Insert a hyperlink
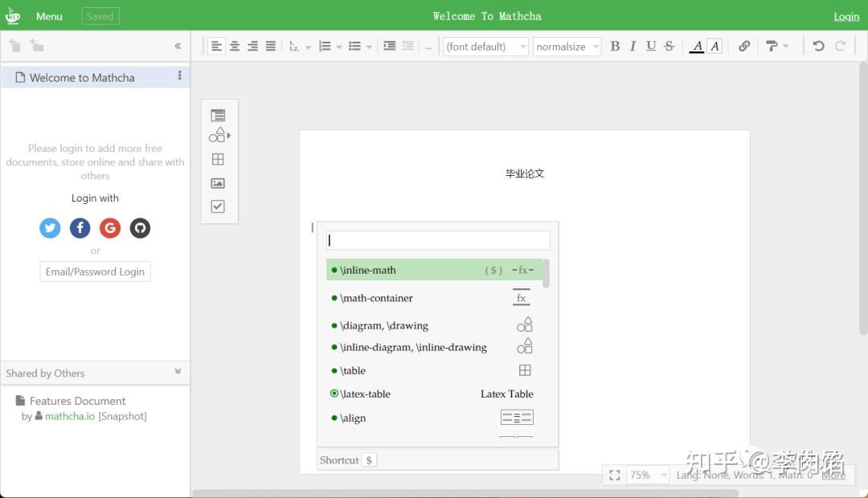This screenshot has height=498, width=868. coord(744,46)
